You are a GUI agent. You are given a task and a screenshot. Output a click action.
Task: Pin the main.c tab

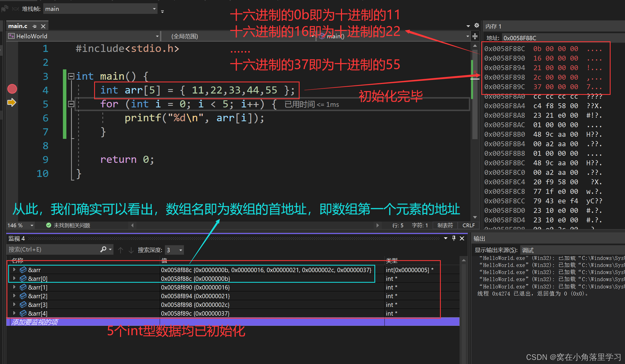[x=34, y=26]
